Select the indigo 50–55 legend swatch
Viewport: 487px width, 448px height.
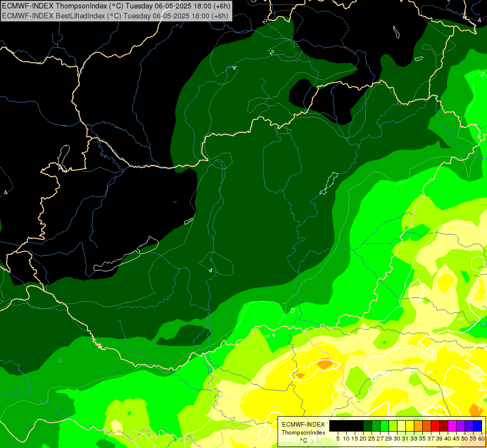[x=469, y=426]
